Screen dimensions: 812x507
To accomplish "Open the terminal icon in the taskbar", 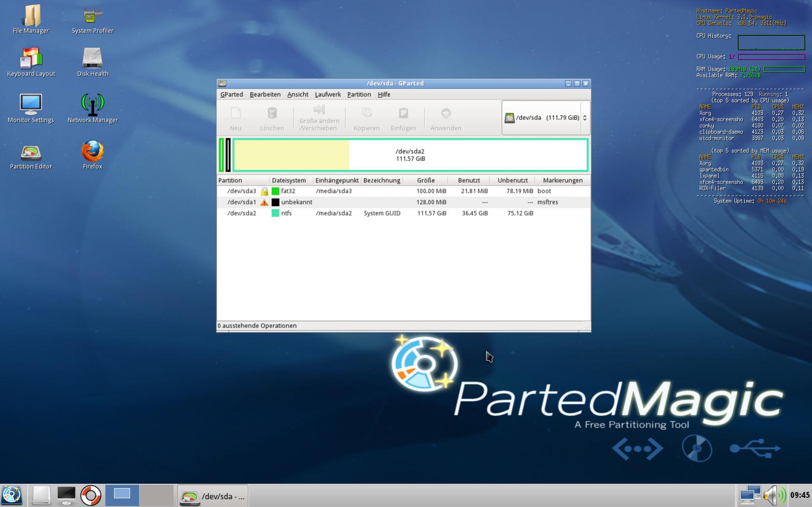I will tap(66, 495).
